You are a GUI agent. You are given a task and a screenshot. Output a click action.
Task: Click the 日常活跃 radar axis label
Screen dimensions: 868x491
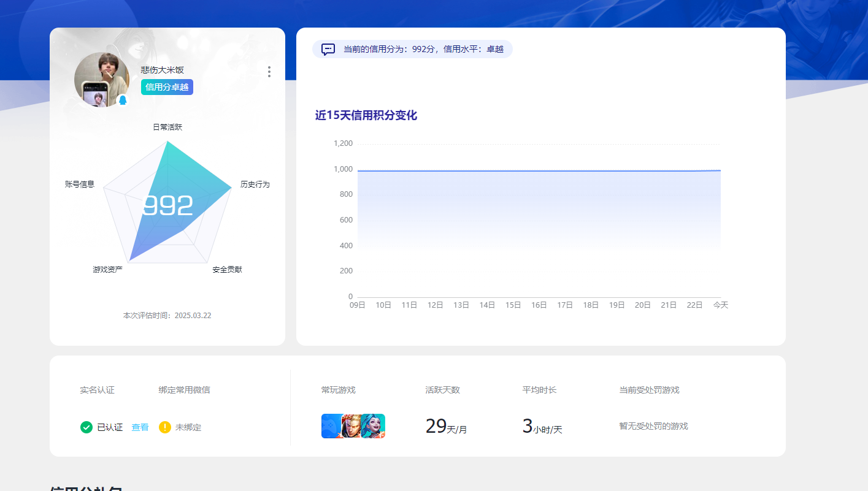click(x=167, y=127)
